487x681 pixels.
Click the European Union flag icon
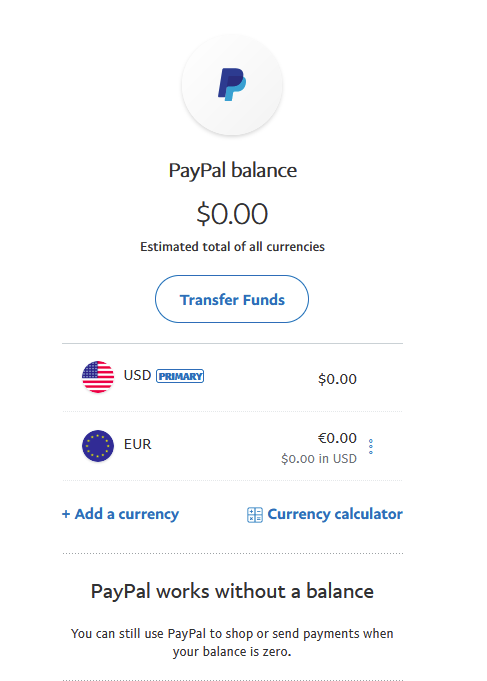[x=98, y=446]
